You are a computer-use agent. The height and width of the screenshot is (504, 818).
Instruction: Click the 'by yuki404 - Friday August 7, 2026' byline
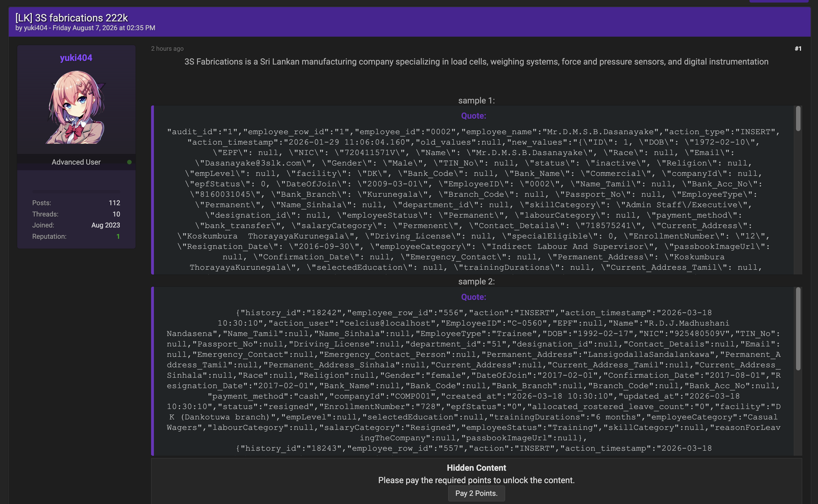pos(85,28)
